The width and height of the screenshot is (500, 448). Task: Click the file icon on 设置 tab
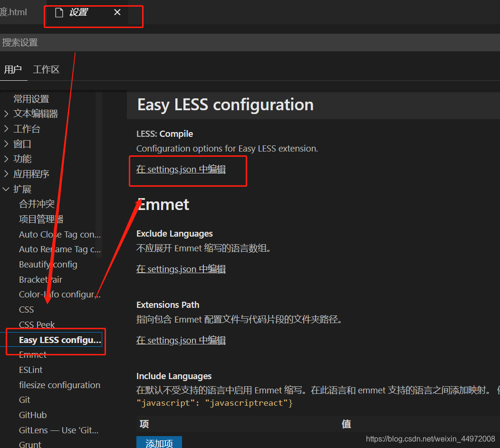coord(59,12)
